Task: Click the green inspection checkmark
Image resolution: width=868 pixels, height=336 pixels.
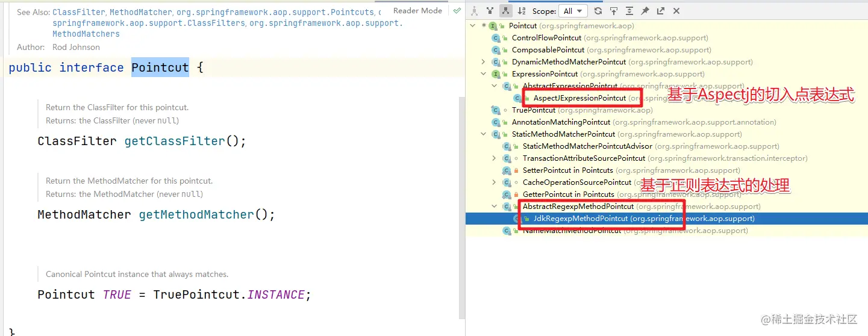Action: (x=457, y=11)
